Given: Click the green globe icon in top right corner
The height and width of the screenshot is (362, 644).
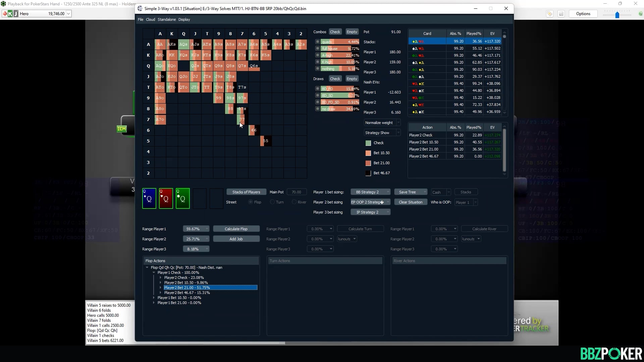Looking at the screenshot, I should point(640,14).
